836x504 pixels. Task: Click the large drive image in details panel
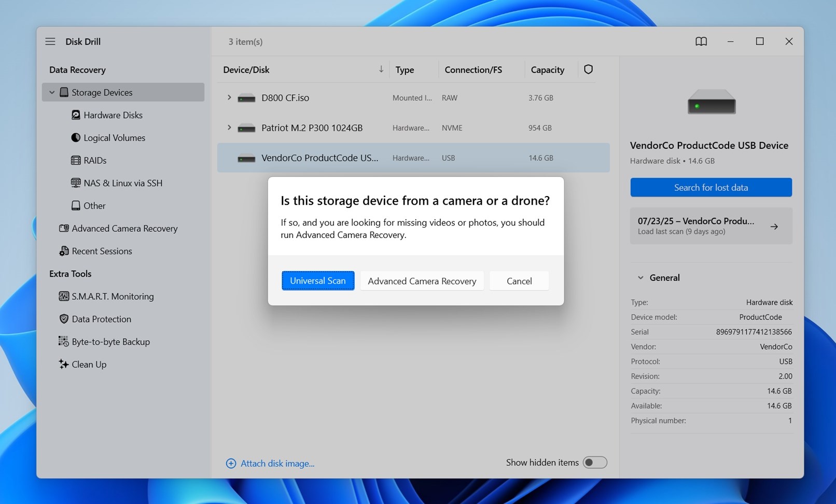click(x=712, y=102)
